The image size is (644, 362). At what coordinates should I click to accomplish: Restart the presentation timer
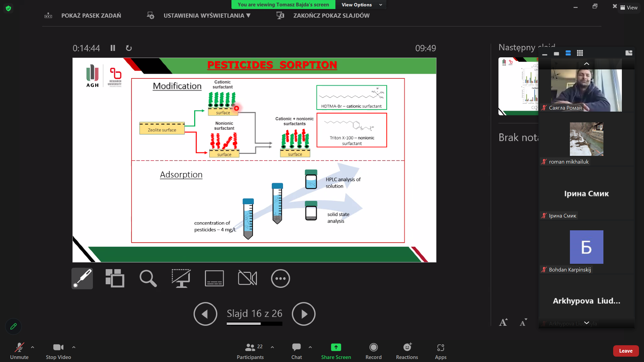coord(129,48)
